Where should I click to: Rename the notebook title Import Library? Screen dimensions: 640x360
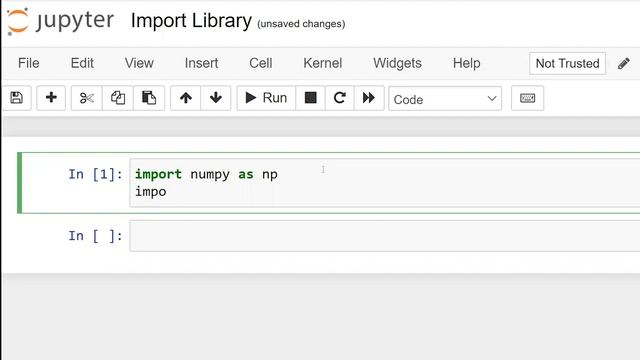pyautogui.click(x=191, y=21)
